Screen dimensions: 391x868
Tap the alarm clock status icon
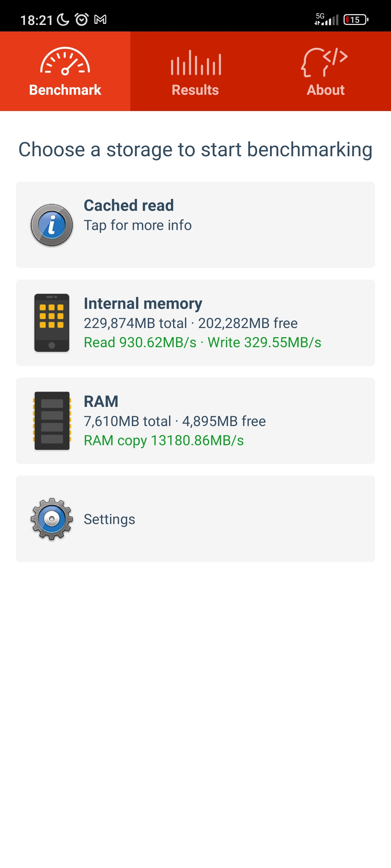coord(81,20)
